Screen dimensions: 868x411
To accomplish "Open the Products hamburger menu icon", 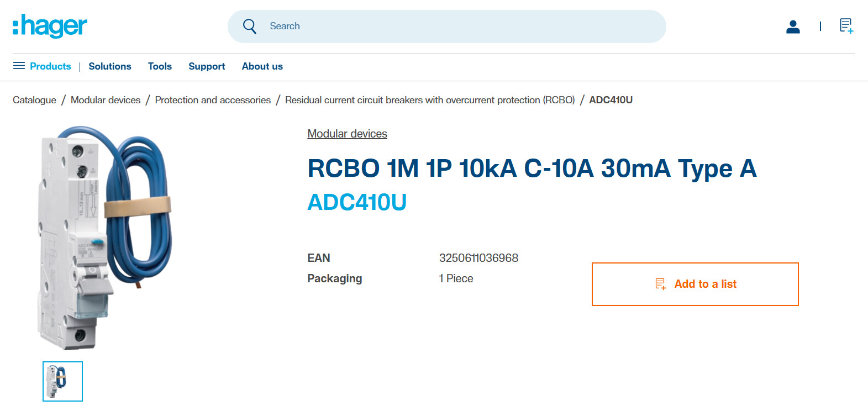I will click(19, 66).
